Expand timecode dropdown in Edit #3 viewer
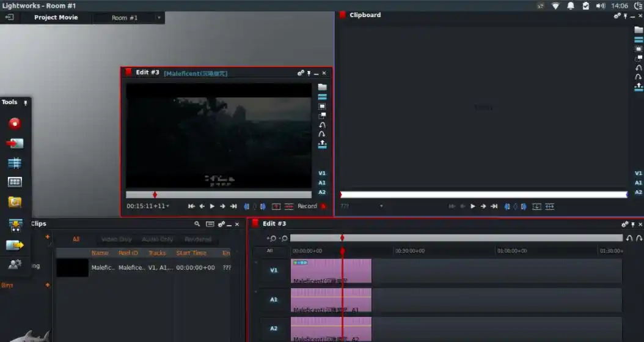This screenshot has height=342, width=644. pyautogui.click(x=168, y=207)
